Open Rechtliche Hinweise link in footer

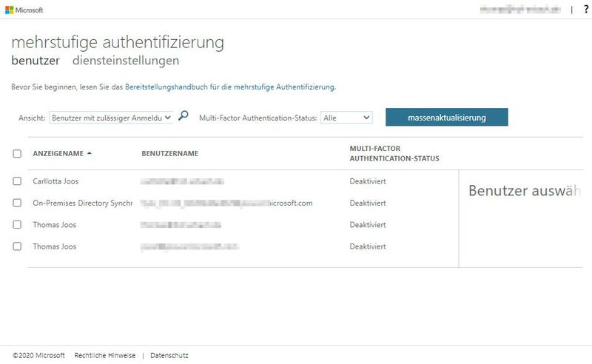(x=105, y=355)
